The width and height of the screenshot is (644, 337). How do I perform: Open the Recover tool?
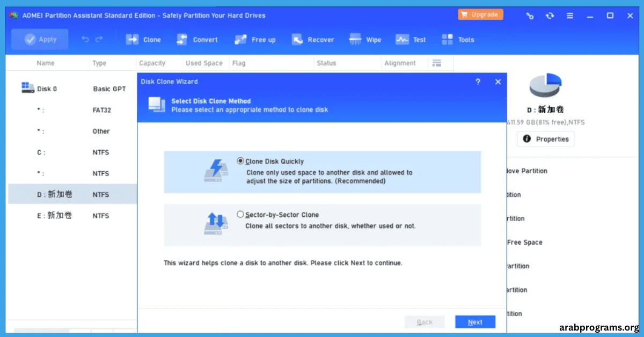click(x=312, y=40)
